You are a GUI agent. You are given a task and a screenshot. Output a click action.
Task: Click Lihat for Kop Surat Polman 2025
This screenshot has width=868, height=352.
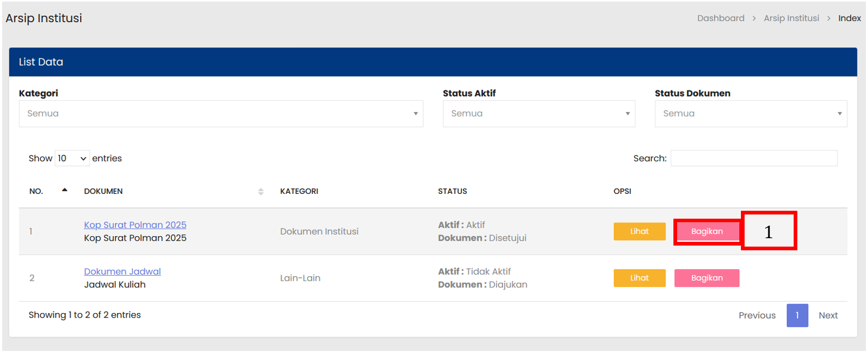pos(639,231)
